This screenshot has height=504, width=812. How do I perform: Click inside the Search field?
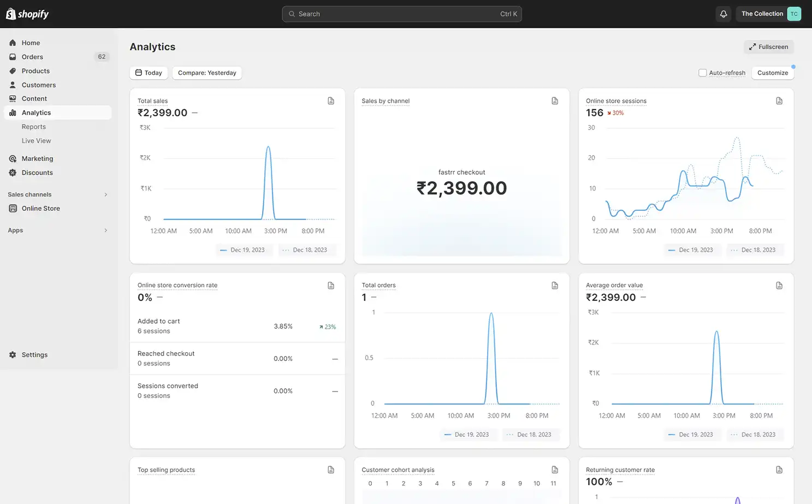click(402, 14)
